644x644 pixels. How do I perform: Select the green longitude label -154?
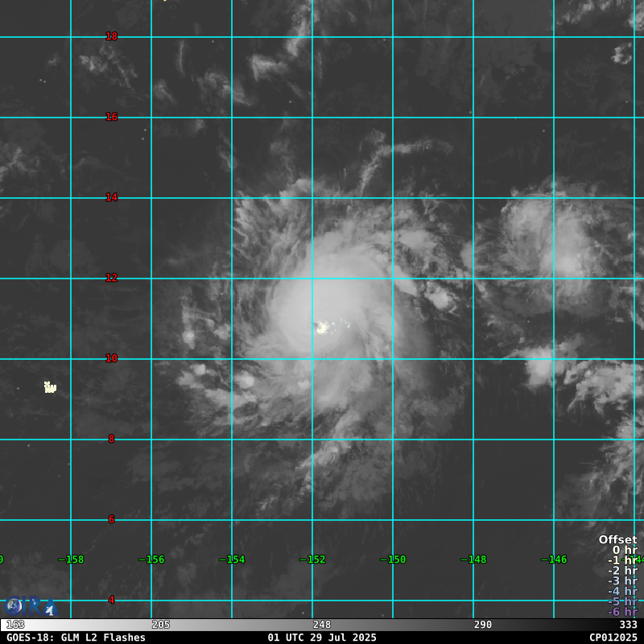pyautogui.click(x=232, y=559)
